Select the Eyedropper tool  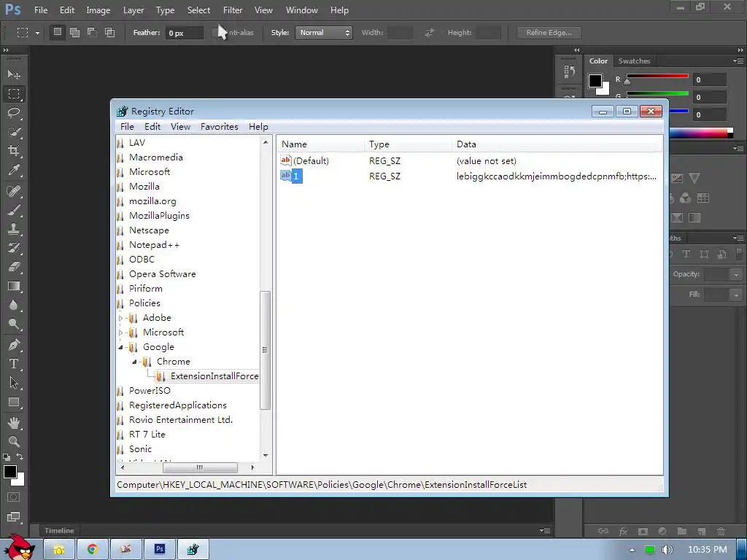14,171
